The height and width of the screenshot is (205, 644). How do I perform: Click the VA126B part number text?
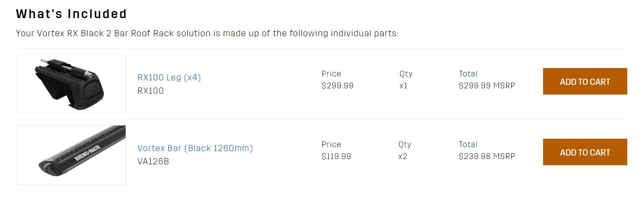[x=153, y=162]
